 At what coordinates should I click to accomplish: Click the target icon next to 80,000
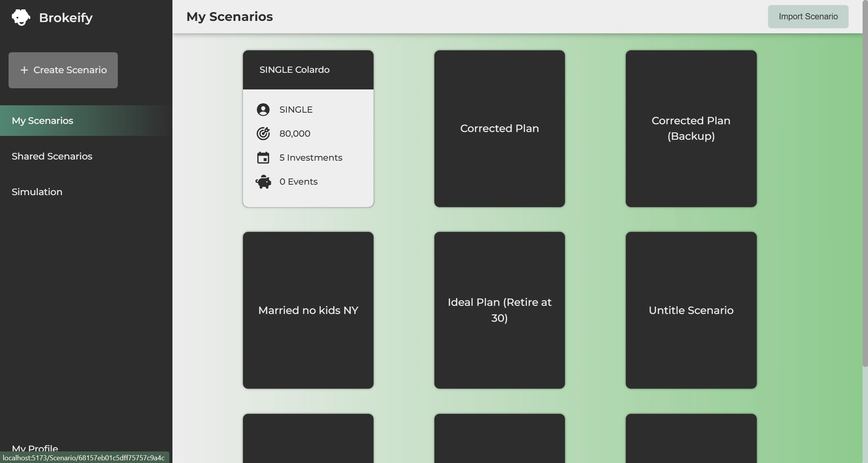click(x=263, y=134)
